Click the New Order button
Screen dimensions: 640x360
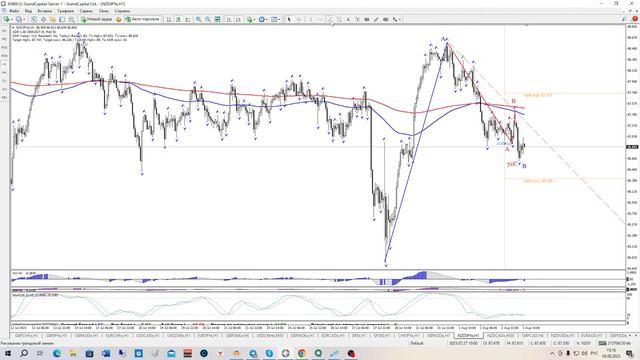97,19
